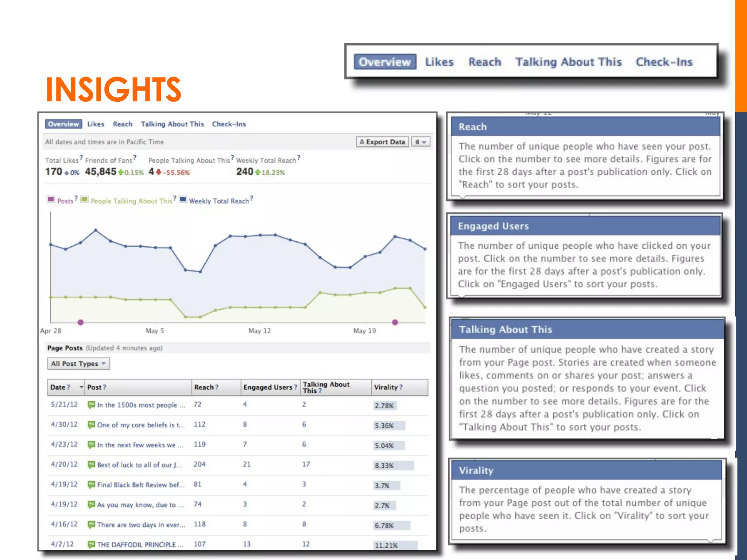Open the Reach tab in the Insights panel
The width and height of the screenshot is (747, 560).
[123, 124]
